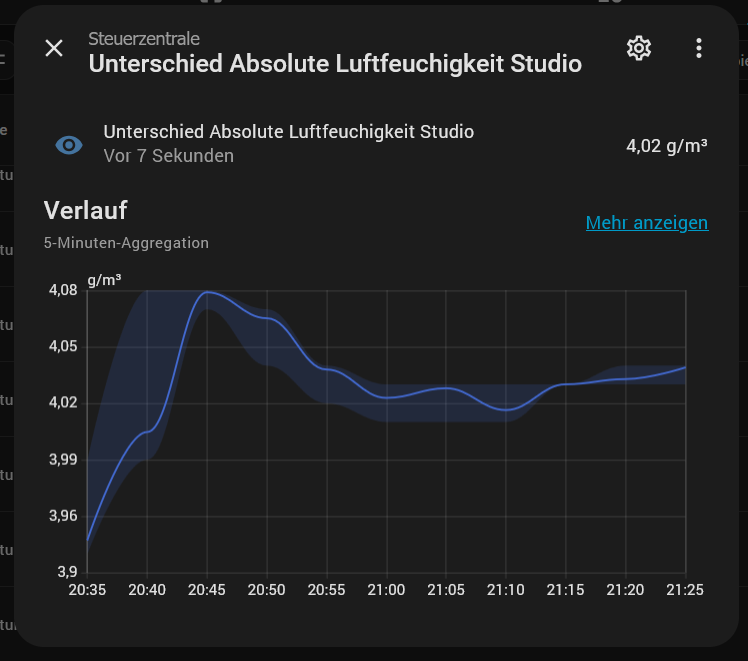Click the "Verlauf" heading
Screen dimensions: 748x661
[86, 211]
